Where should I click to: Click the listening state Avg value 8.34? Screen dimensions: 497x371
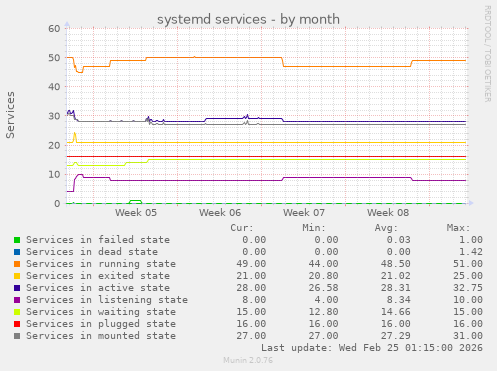[x=399, y=300]
